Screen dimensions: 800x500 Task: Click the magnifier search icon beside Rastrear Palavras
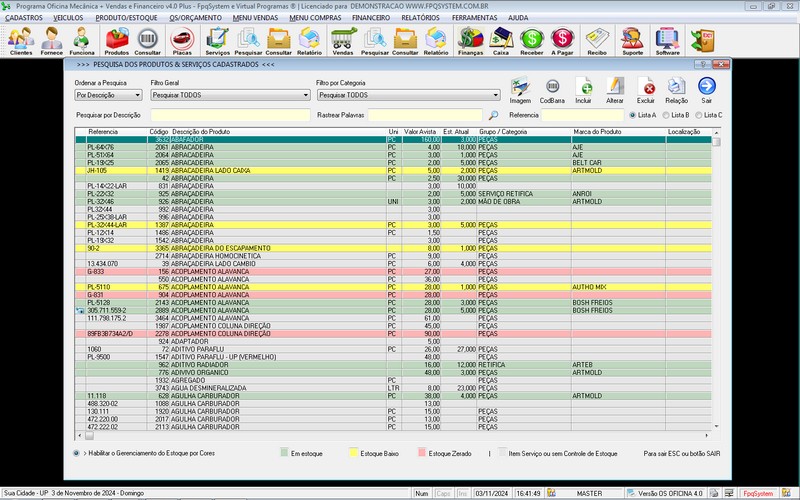tap(492, 115)
